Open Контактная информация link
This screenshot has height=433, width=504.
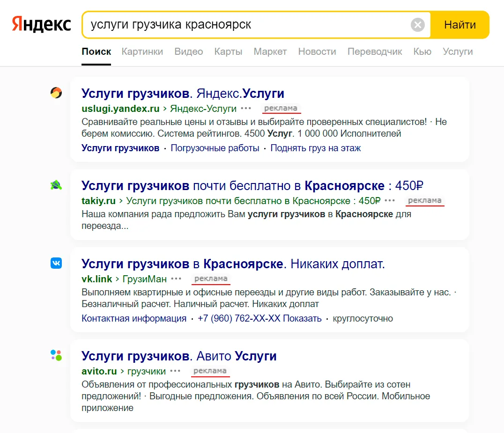[134, 318]
